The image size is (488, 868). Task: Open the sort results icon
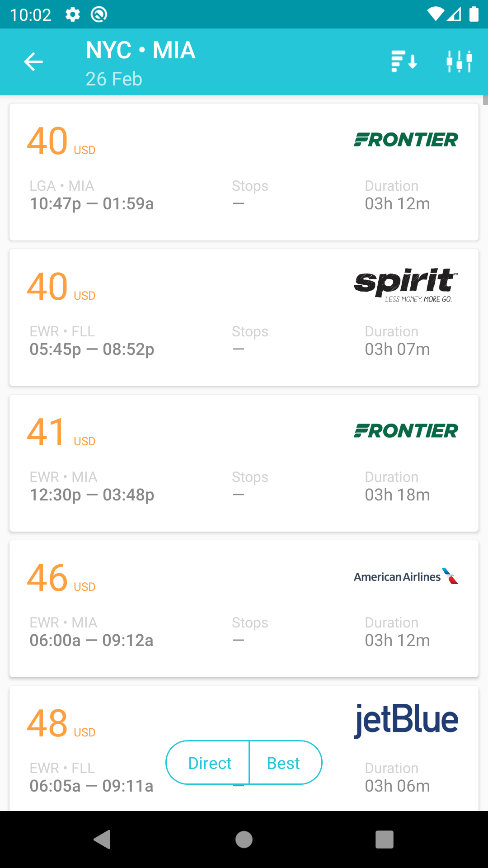pos(404,61)
